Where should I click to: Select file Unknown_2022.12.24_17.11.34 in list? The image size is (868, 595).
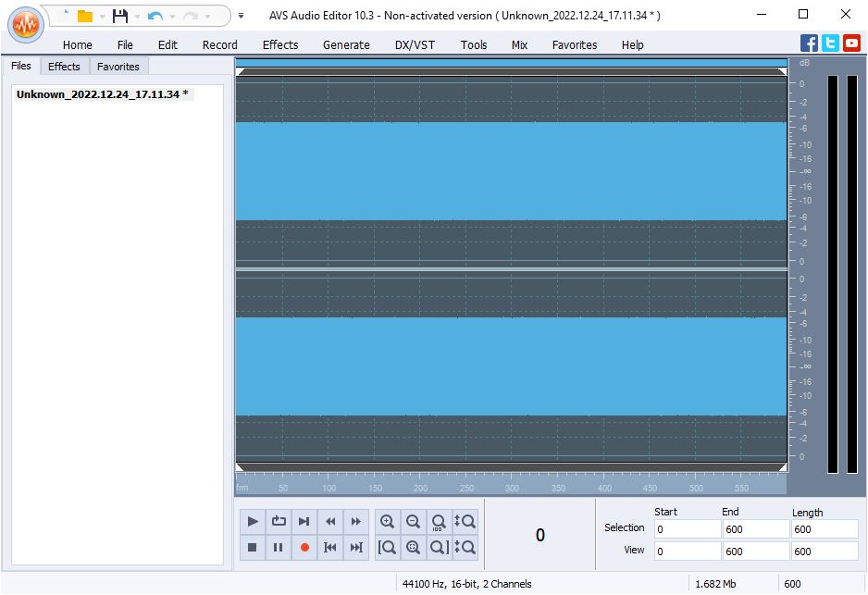(103, 94)
